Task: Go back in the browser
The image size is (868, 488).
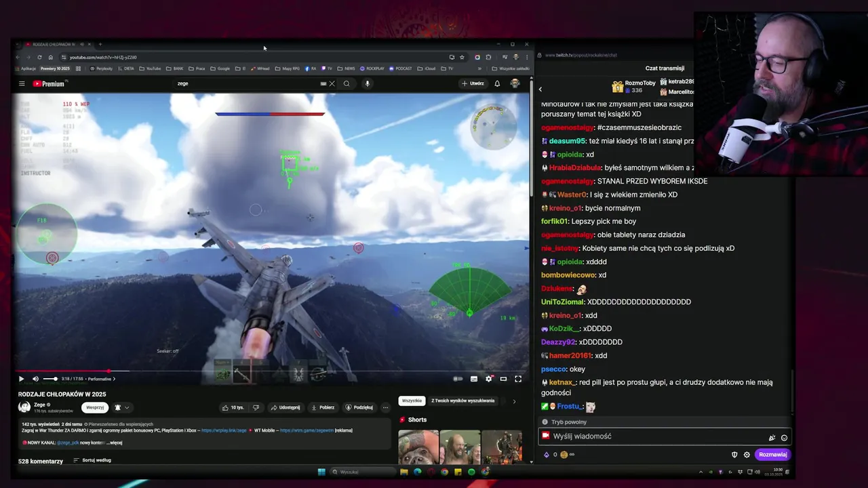Action: 18,57
